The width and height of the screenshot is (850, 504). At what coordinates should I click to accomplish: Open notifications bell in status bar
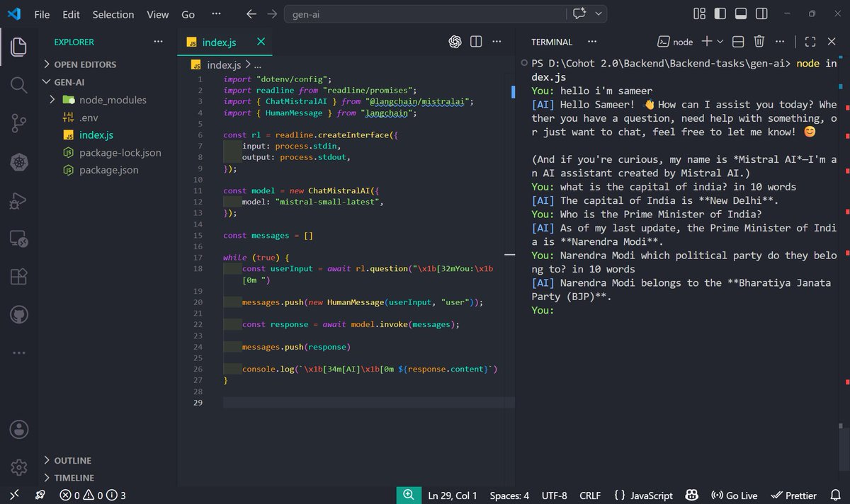click(x=835, y=496)
